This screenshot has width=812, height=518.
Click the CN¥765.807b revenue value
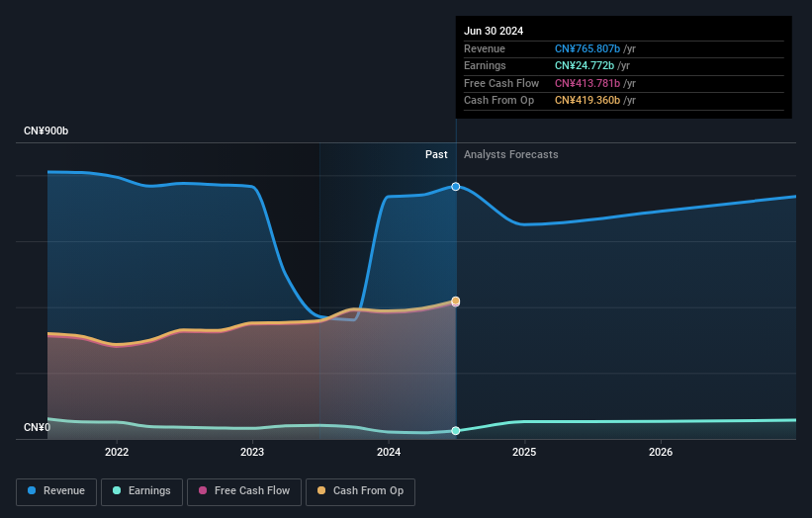(587, 48)
